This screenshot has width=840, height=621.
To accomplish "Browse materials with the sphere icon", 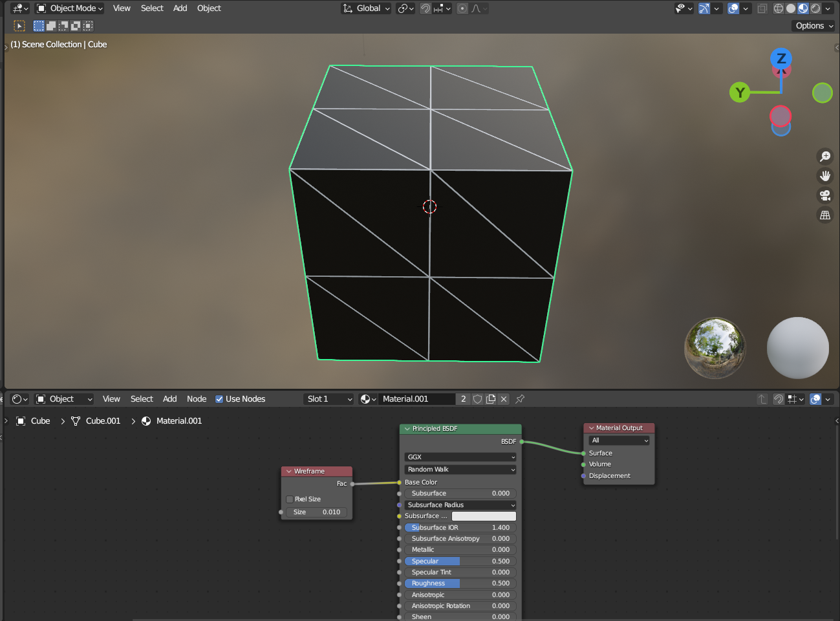I will coord(368,399).
